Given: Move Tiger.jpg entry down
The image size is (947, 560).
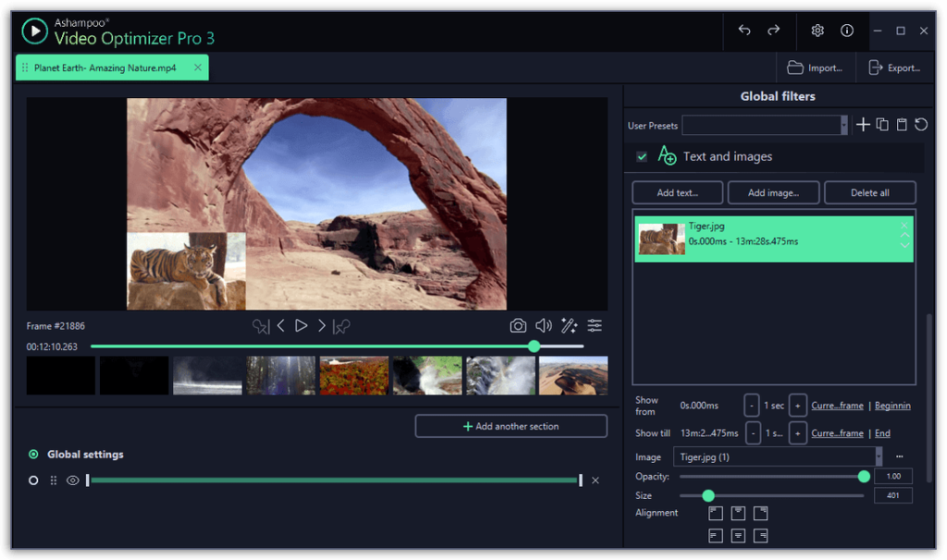Looking at the screenshot, I should click(904, 244).
